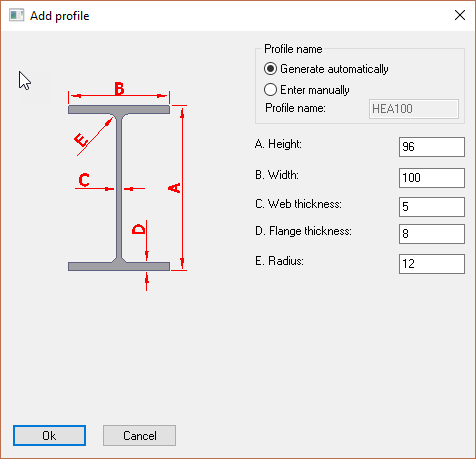
Task: Click the Profile name HEA100 field
Action: (x=414, y=109)
